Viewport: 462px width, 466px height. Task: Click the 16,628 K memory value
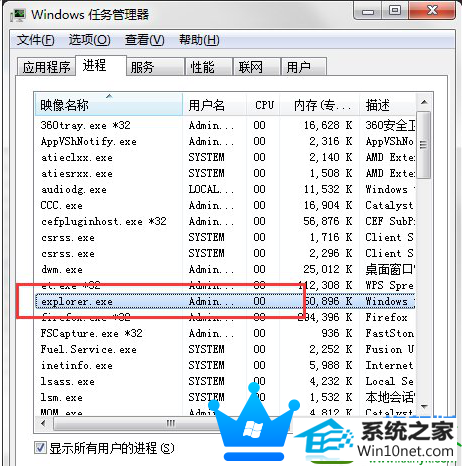328,125
